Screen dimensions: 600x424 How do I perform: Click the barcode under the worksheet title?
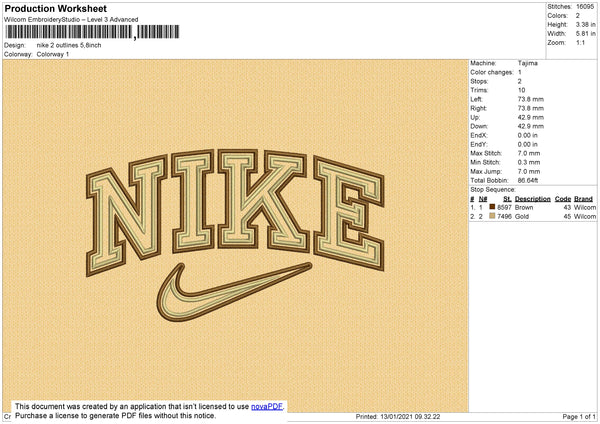coord(92,32)
